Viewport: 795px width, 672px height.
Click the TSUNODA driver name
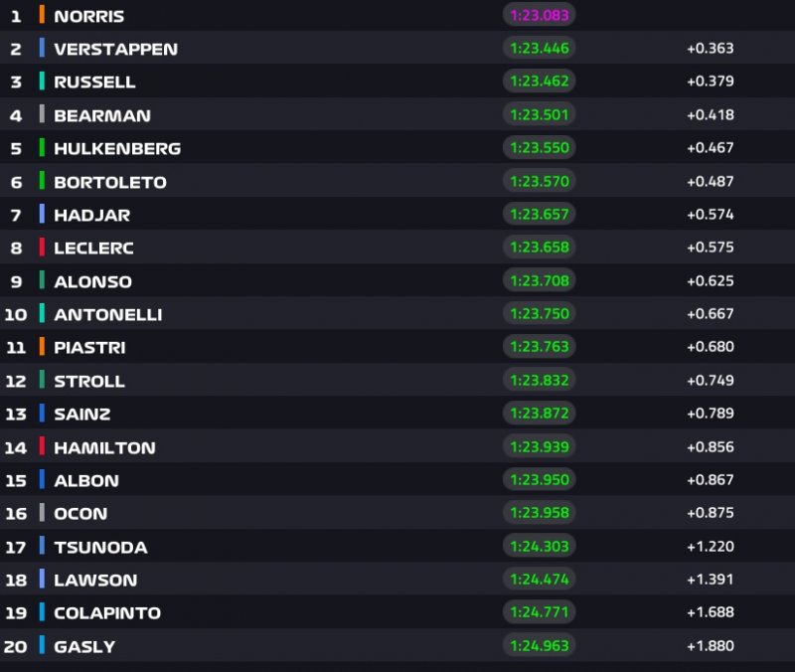click(x=100, y=547)
